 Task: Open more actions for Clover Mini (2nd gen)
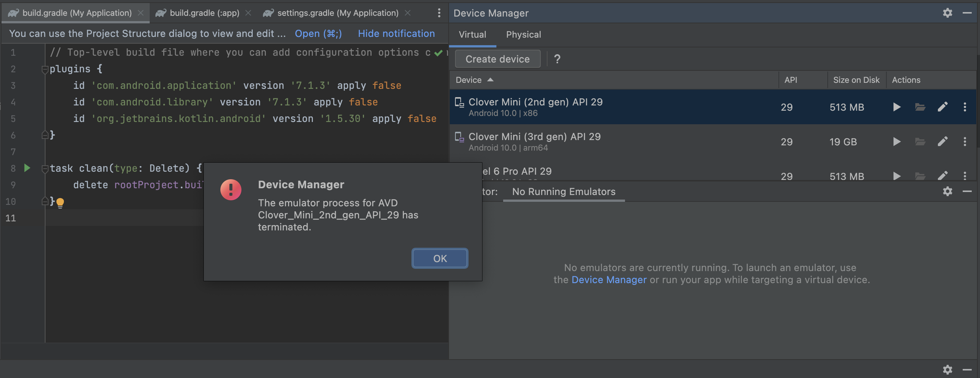click(965, 107)
